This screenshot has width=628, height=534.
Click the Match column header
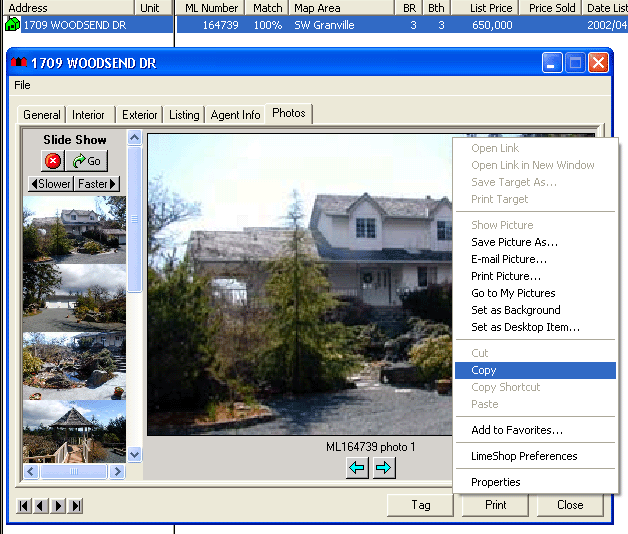[x=267, y=8]
